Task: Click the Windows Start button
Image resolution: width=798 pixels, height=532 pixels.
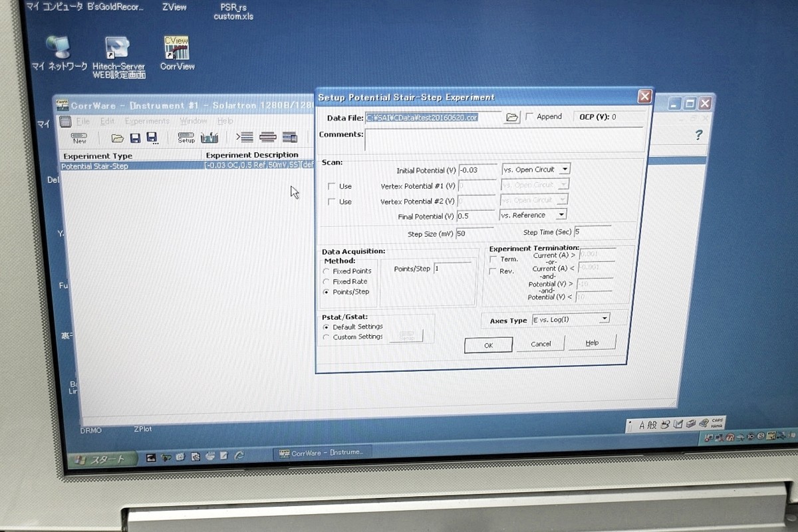Action: [x=102, y=459]
